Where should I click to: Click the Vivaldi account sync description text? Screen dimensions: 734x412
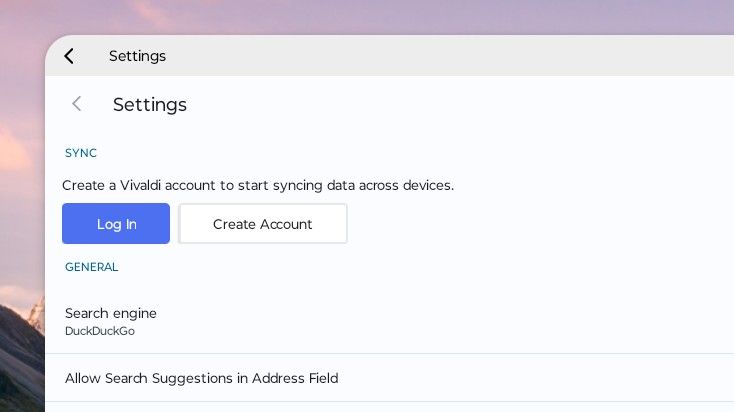click(258, 185)
